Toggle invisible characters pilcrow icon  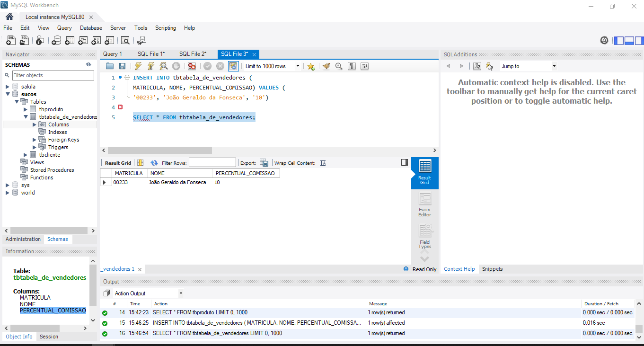(x=352, y=66)
